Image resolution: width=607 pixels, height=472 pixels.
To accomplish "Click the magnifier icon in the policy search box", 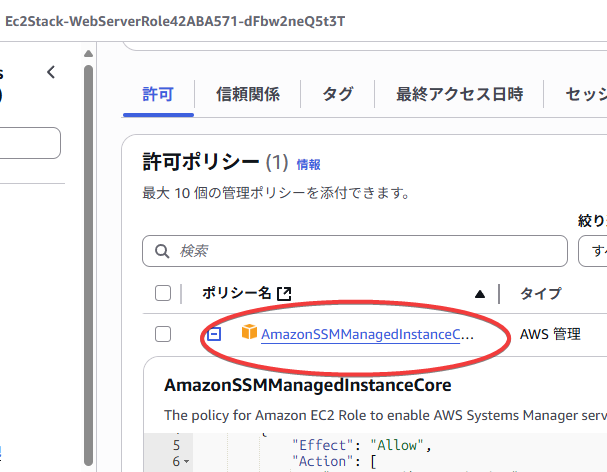I will pyautogui.click(x=162, y=251).
